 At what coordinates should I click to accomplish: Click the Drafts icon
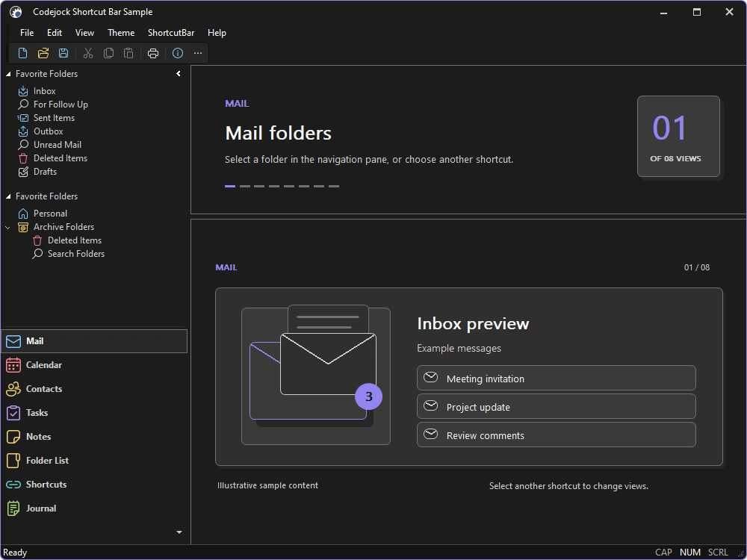click(23, 172)
